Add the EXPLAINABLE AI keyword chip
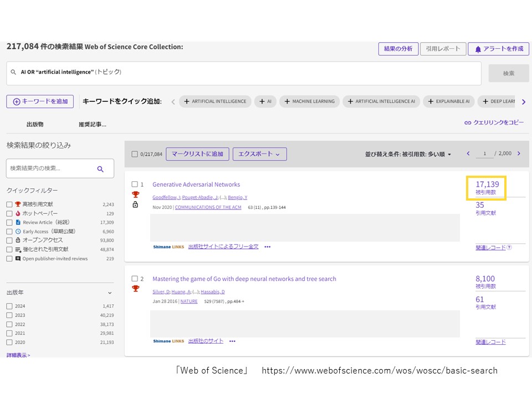This screenshot has width=532, height=399. pos(448,101)
